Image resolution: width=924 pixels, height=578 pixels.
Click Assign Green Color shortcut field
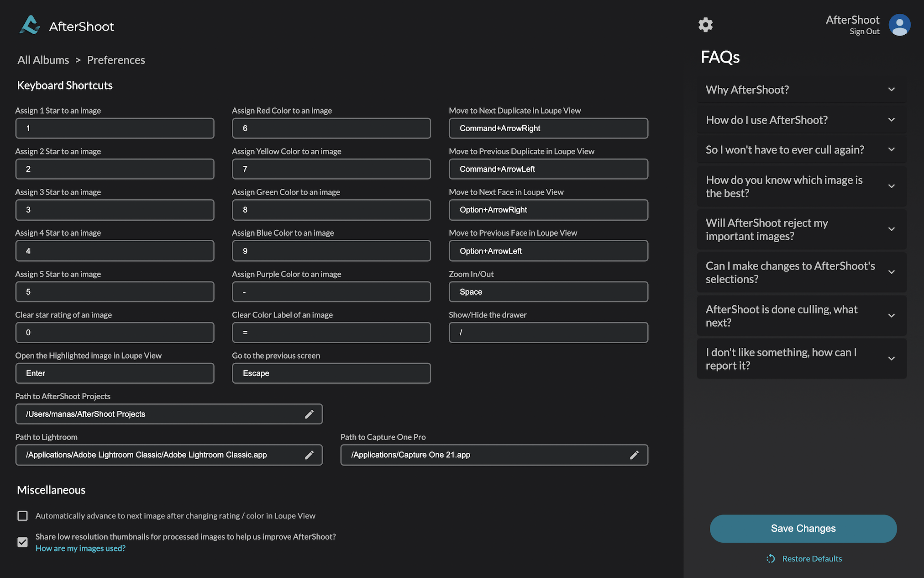(x=331, y=210)
